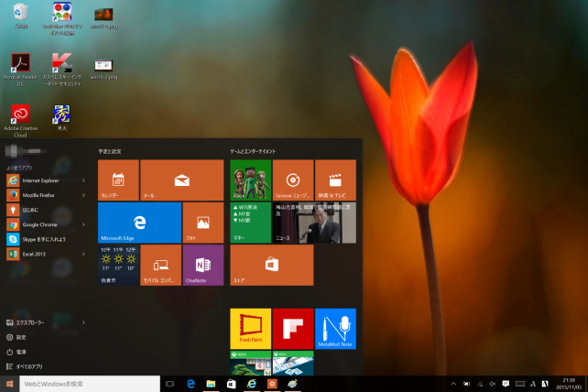This screenshot has height=392, width=588.
Task: Open the Money stock tile
Action: point(251,223)
